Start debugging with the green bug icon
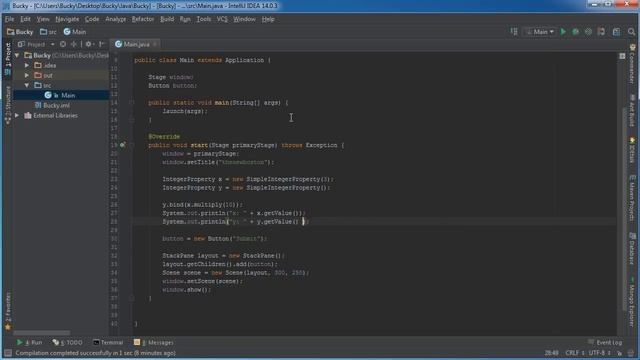This screenshot has height=360, width=640. (576, 31)
